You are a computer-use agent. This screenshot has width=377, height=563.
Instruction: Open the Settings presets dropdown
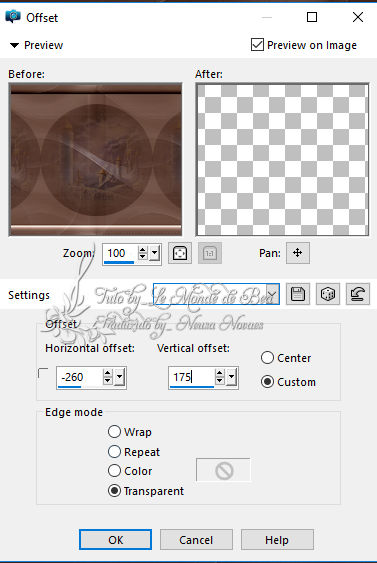pyautogui.click(x=273, y=294)
